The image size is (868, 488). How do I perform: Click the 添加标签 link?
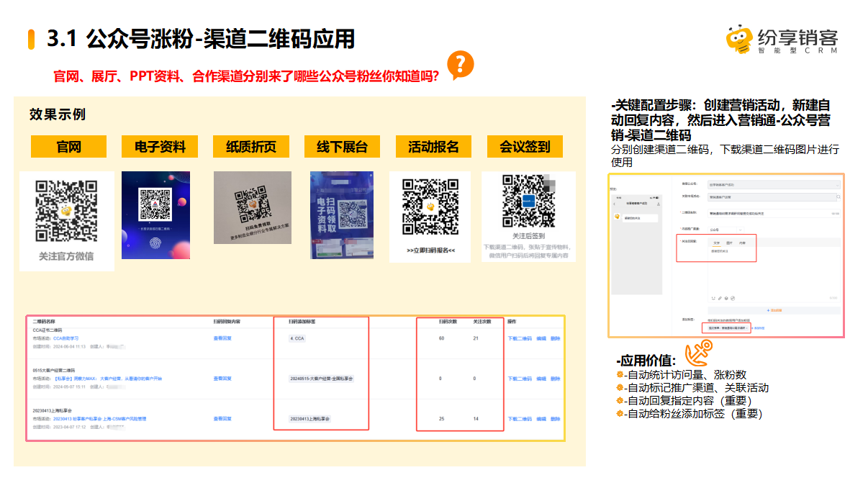point(758,328)
